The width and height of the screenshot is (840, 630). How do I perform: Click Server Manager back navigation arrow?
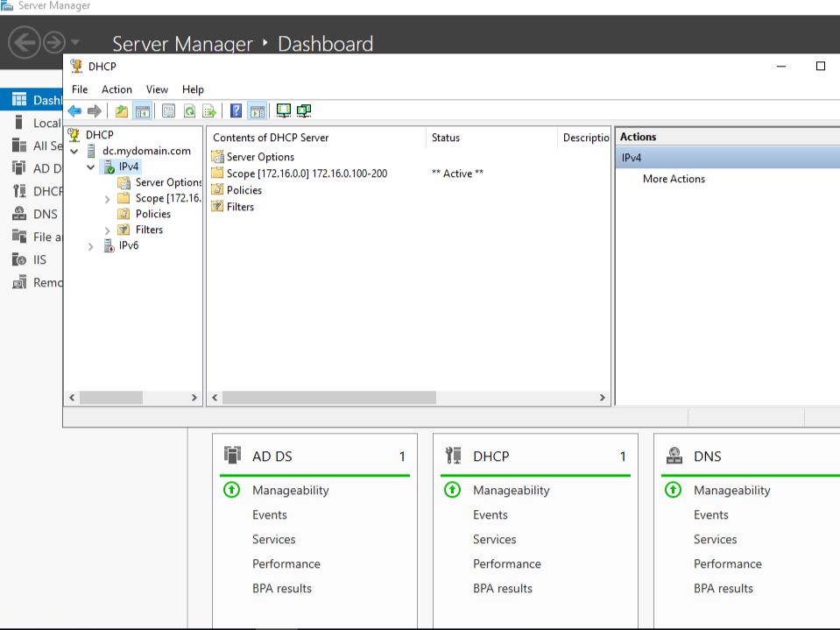pyautogui.click(x=25, y=42)
